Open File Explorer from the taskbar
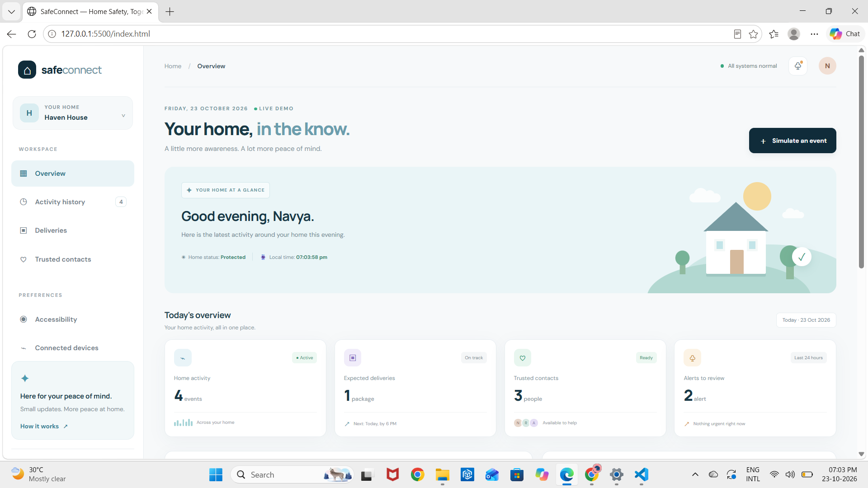 coord(442,474)
